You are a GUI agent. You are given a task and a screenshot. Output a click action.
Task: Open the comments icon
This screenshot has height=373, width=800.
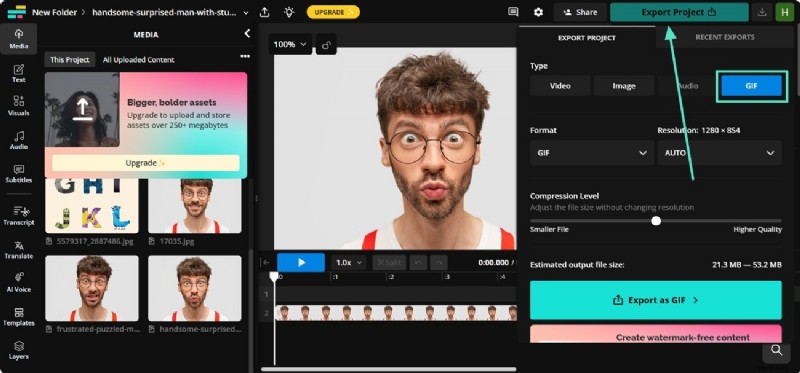513,12
